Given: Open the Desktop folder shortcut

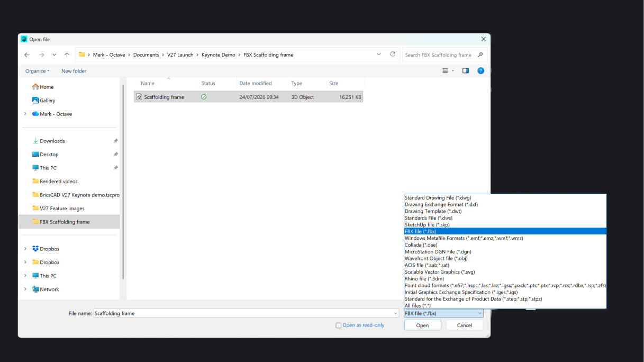Looking at the screenshot, I should pyautogui.click(x=49, y=155).
